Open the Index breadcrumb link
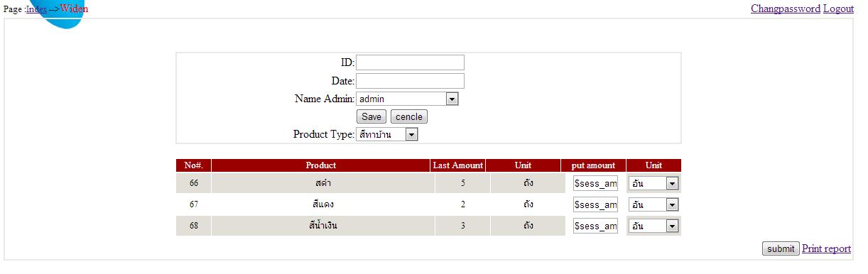 coord(37,9)
